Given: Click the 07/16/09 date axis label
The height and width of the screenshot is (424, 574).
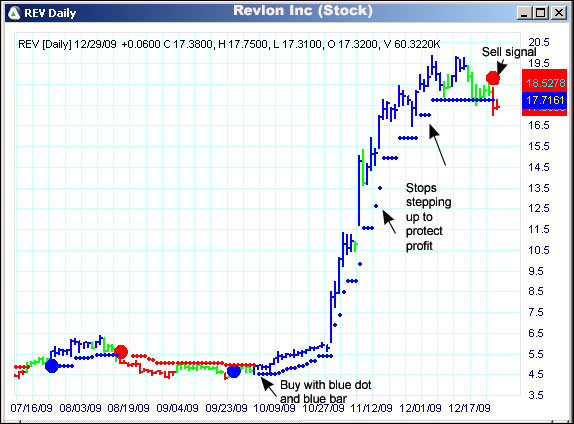Looking at the screenshot, I should click(31, 408).
